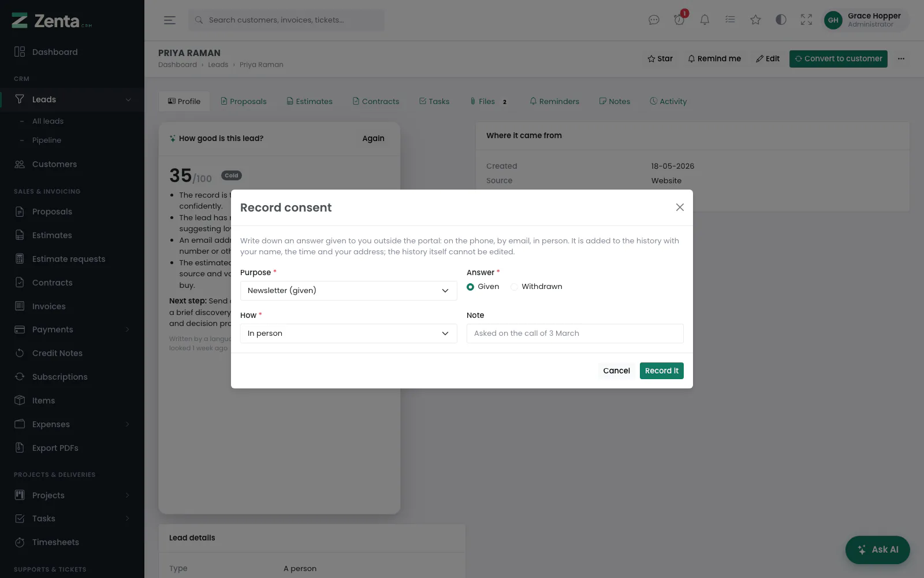Toggle dark mode half-circle icon
924x578 pixels.
tap(781, 20)
